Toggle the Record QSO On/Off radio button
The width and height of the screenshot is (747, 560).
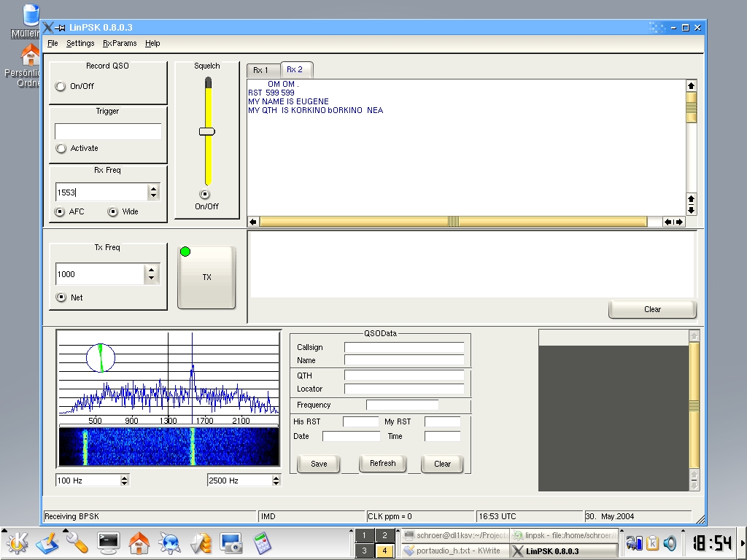pyautogui.click(x=61, y=86)
